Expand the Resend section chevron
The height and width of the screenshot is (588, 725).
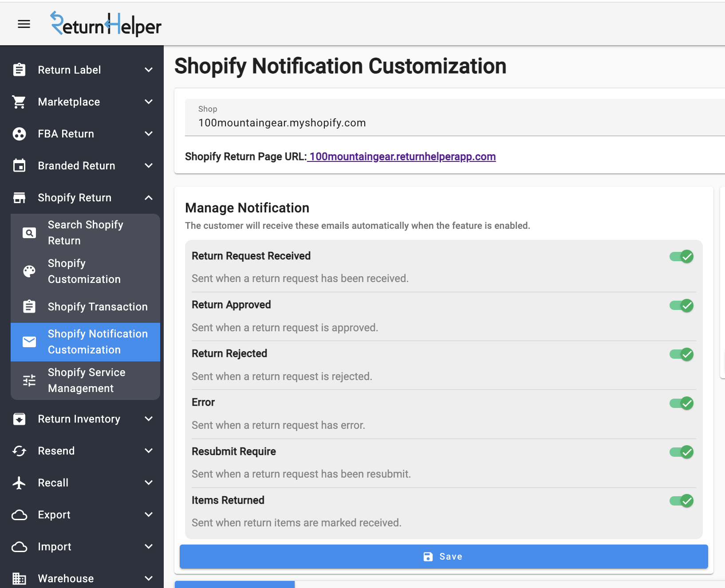pyautogui.click(x=149, y=451)
